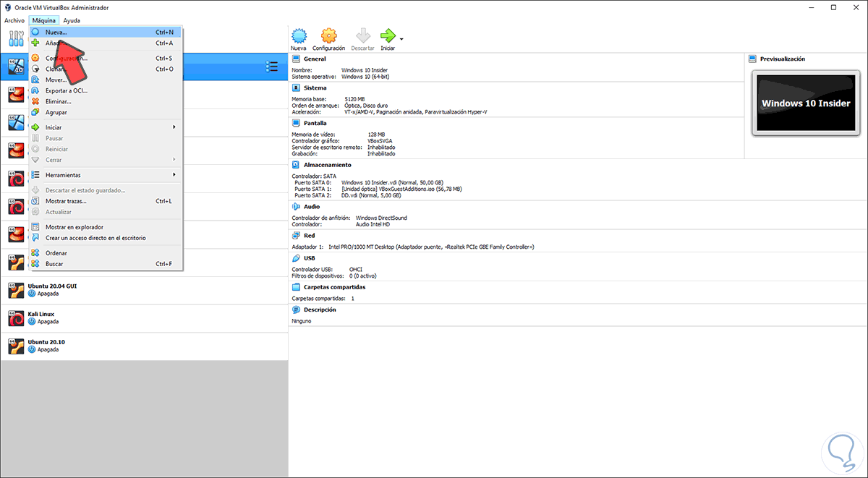Open the Archivo menu

[x=14, y=20]
